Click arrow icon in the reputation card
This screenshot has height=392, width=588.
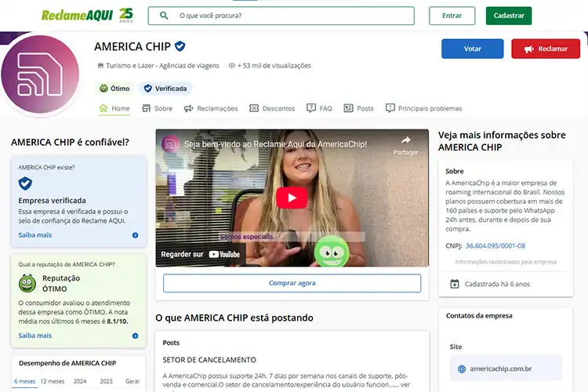click(135, 336)
